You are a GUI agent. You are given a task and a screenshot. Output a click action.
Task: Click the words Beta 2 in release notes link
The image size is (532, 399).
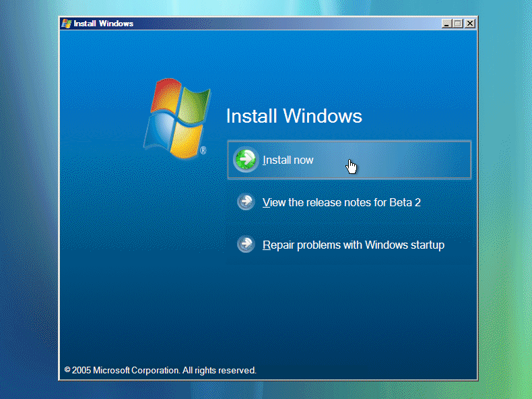pyautogui.click(x=405, y=202)
